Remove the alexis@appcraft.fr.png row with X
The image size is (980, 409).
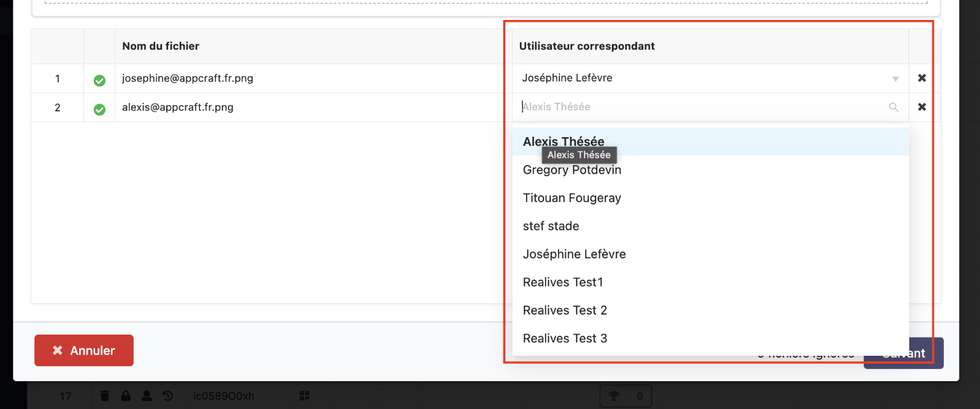pos(922,107)
